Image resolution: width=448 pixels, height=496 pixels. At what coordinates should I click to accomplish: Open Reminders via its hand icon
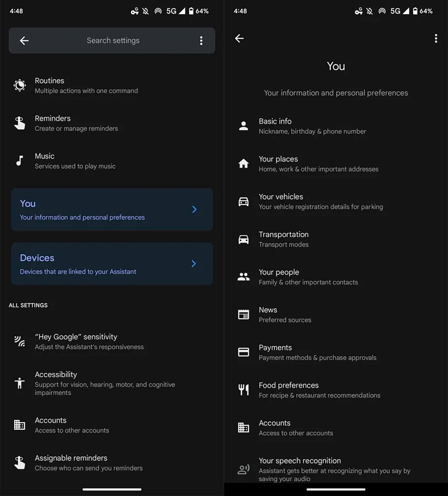pos(20,123)
